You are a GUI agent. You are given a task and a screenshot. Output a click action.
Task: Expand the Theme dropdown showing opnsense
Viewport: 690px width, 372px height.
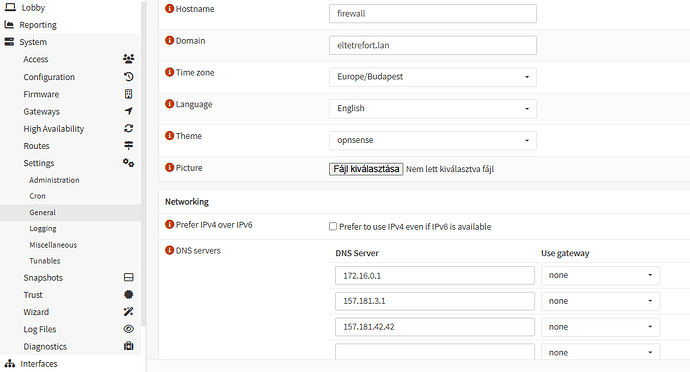433,140
